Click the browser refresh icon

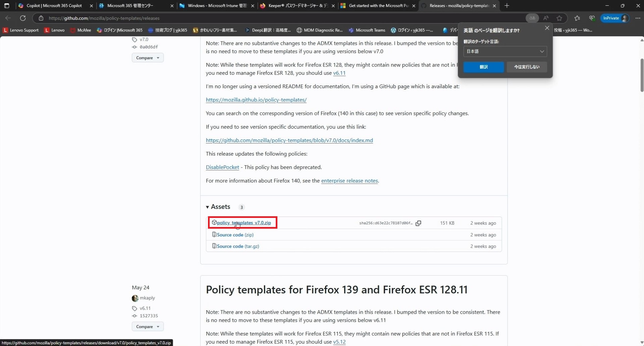[x=23, y=18]
